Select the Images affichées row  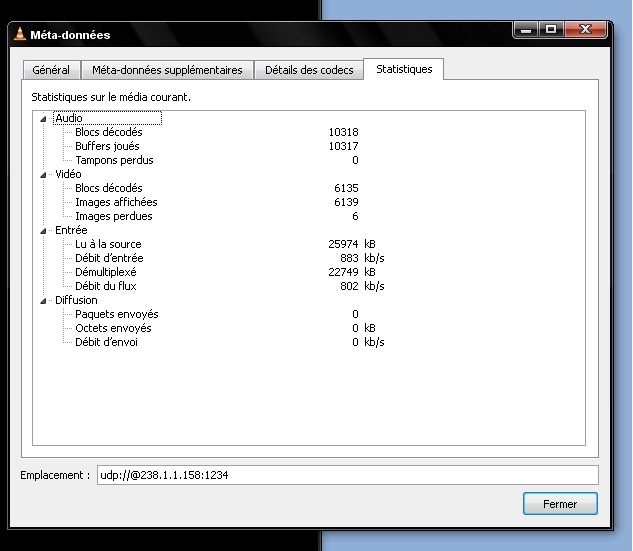(x=116, y=202)
